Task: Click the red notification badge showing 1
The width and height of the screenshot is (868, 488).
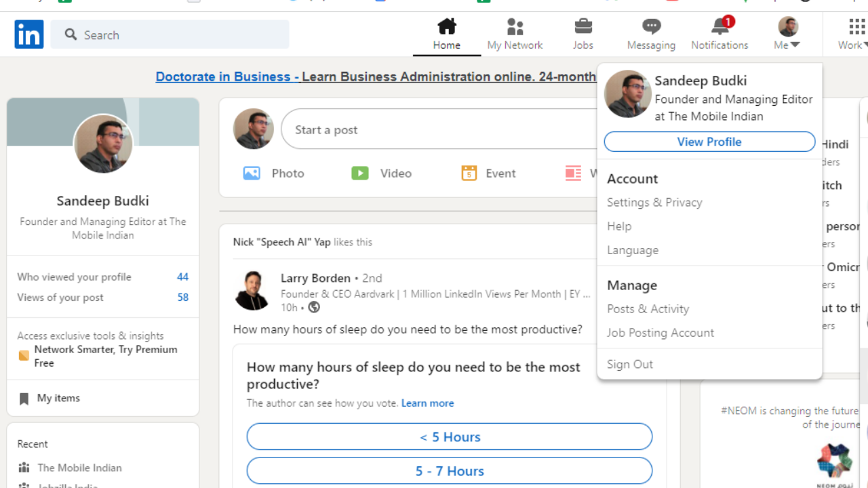Action: click(x=728, y=22)
